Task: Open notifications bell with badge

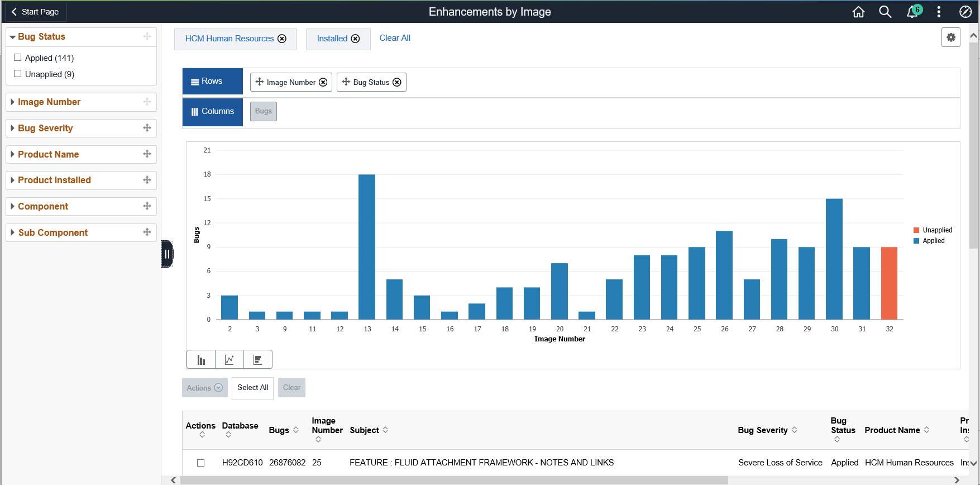Action: (x=914, y=11)
